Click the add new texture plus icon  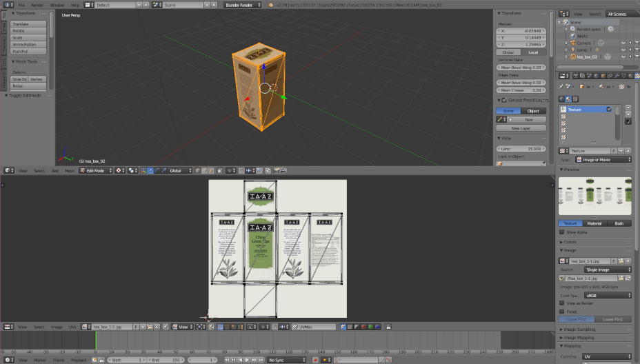pyautogui.click(x=621, y=151)
